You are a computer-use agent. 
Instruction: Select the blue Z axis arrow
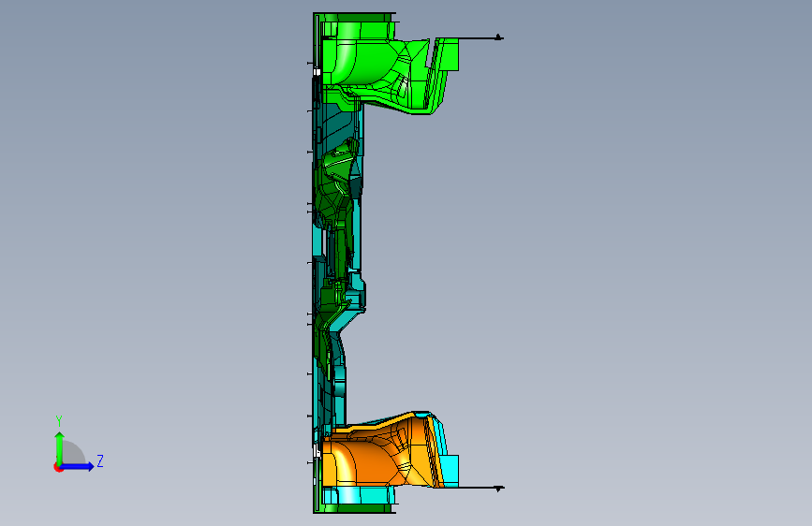(78, 466)
